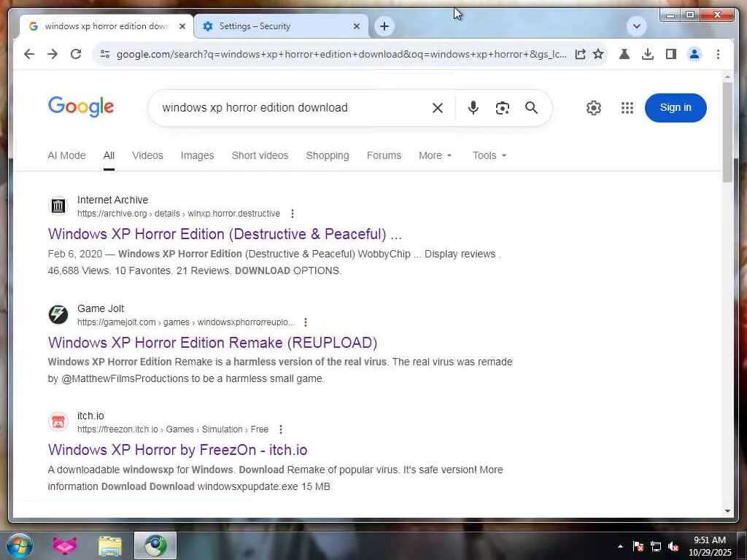This screenshot has width=747, height=560.
Task: Click the browser taskbar button
Action: (155, 545)
